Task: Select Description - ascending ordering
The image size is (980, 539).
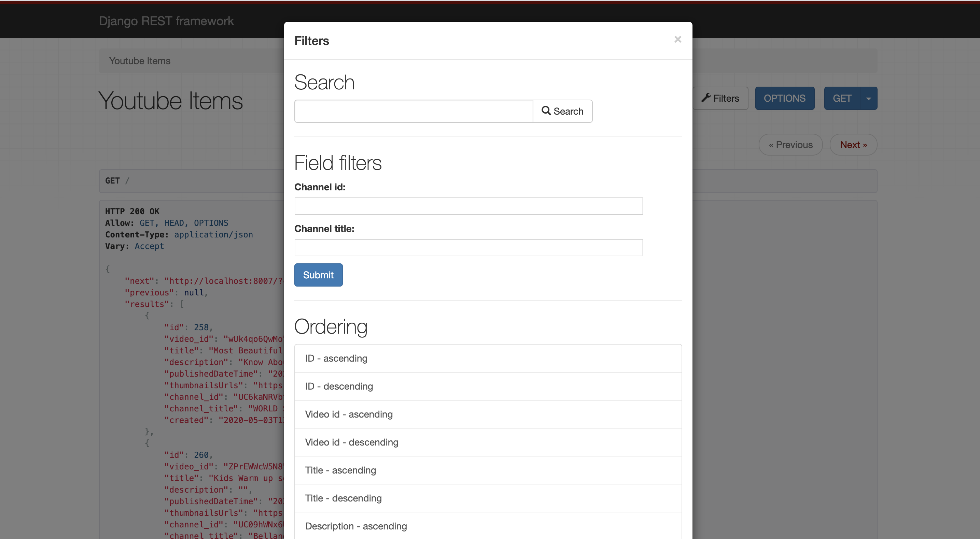Action: click(x=488, y=526)
